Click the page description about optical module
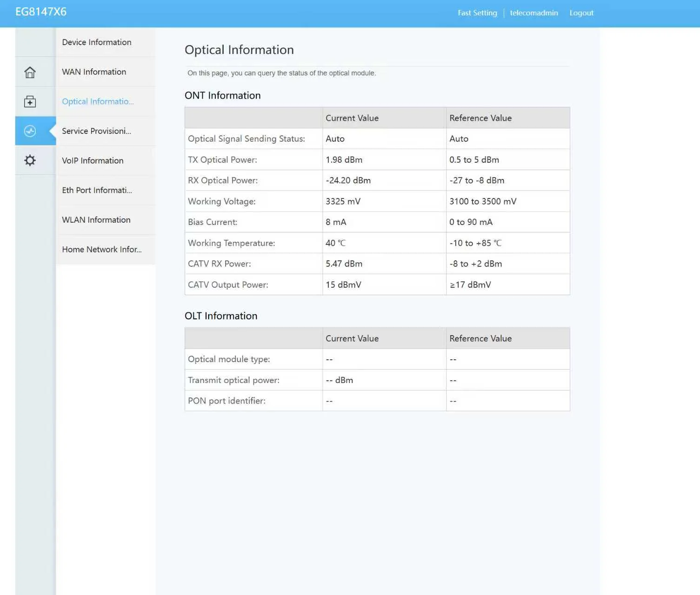This screenshot has width=700, height=595. coord(281,73)
